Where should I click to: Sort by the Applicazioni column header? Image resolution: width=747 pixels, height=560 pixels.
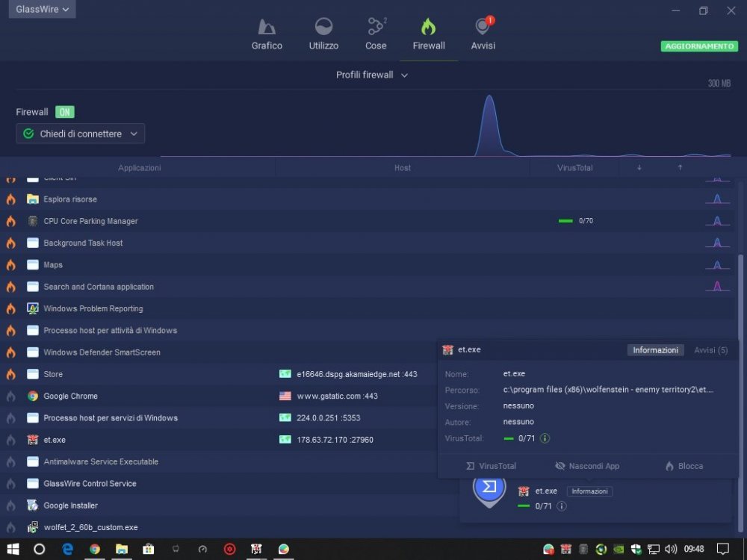pos(139,167)
